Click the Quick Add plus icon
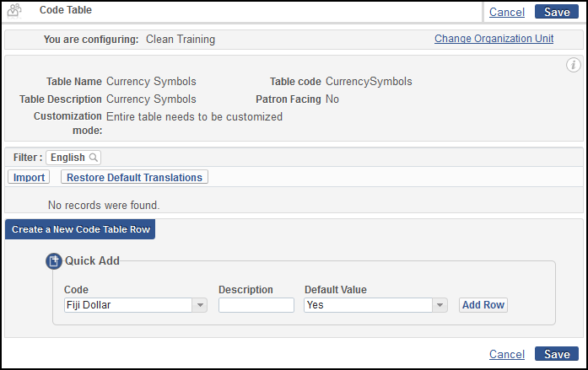Viewport: 588px width, 370px height. point(54,261)
